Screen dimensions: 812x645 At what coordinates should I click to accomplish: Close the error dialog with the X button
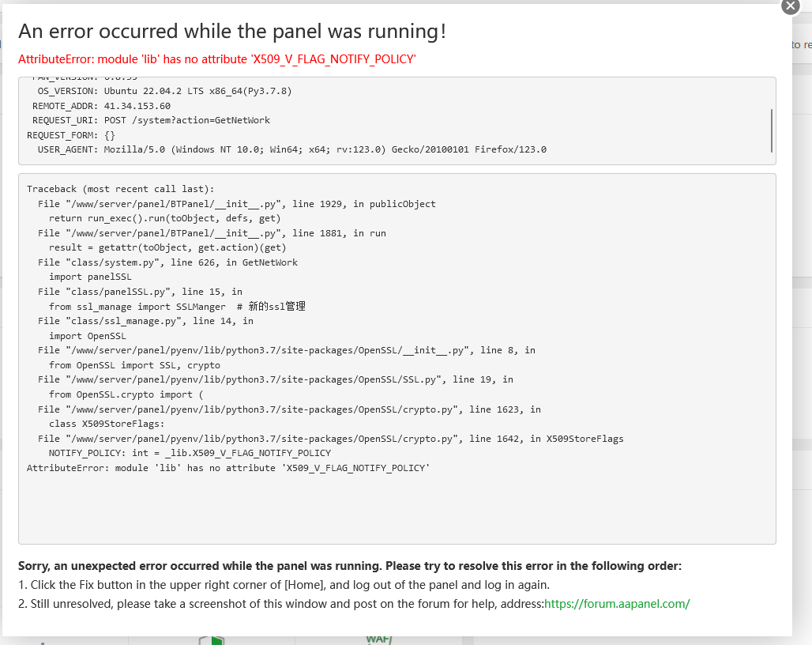790,7
